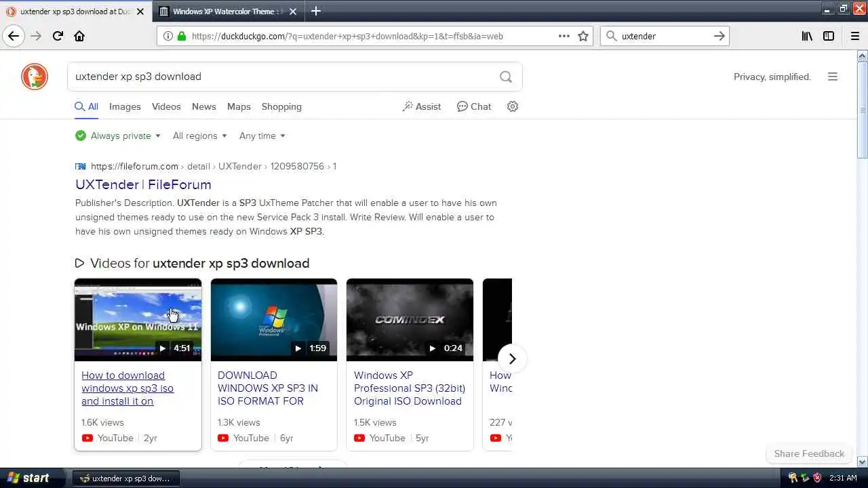Click the DuckDuckGo search magnifier button
868x488 pixels.
(506, 77)
